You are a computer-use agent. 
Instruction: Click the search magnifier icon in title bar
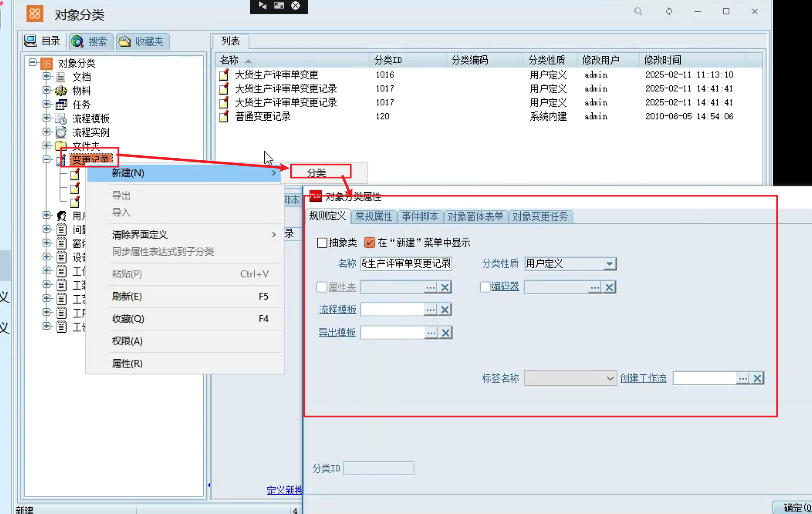(x=638, y=11)
